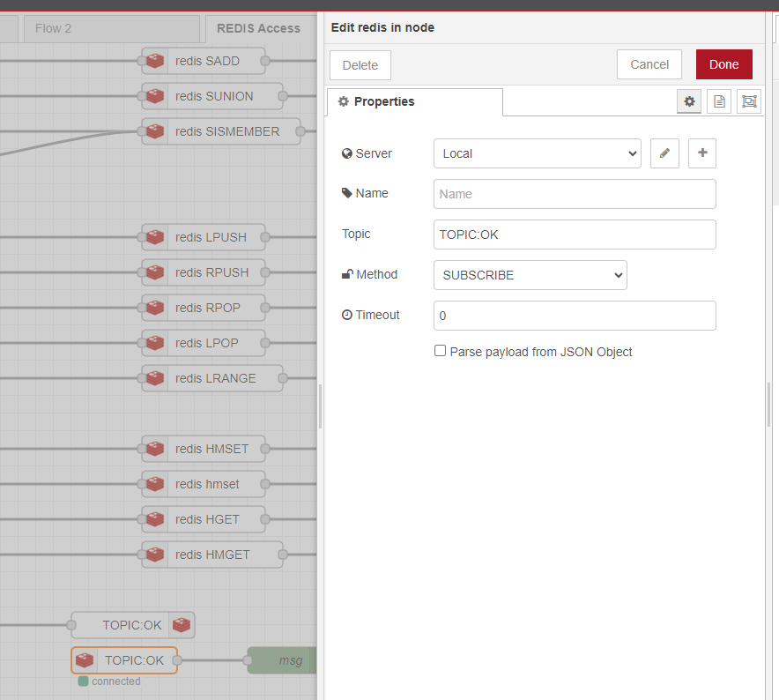Click the redis LRANGE node icon
Screen dimensions: 779x700
coord(155,378)
